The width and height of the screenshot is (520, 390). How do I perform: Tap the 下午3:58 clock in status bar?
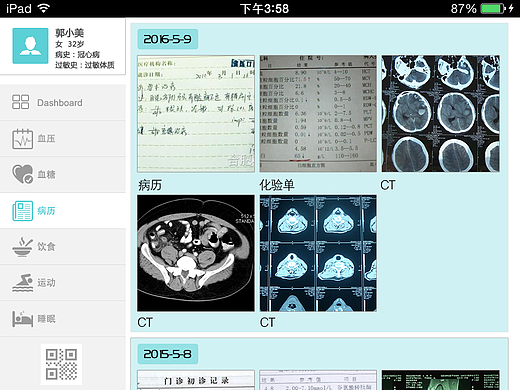pos(264,8)
